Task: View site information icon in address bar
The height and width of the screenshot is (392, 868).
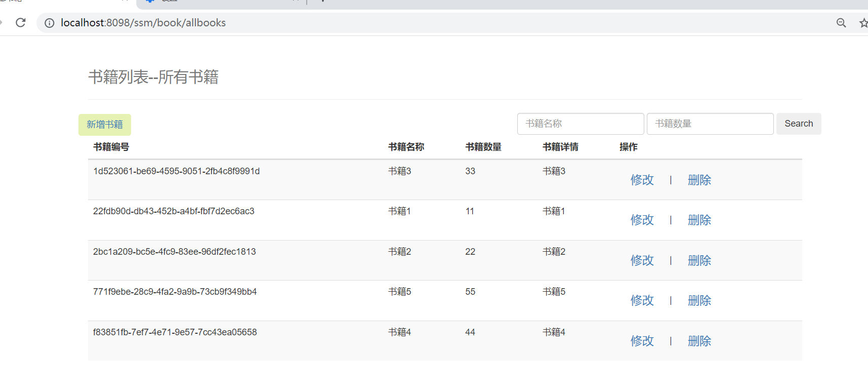Action: (x=50, y=23)
